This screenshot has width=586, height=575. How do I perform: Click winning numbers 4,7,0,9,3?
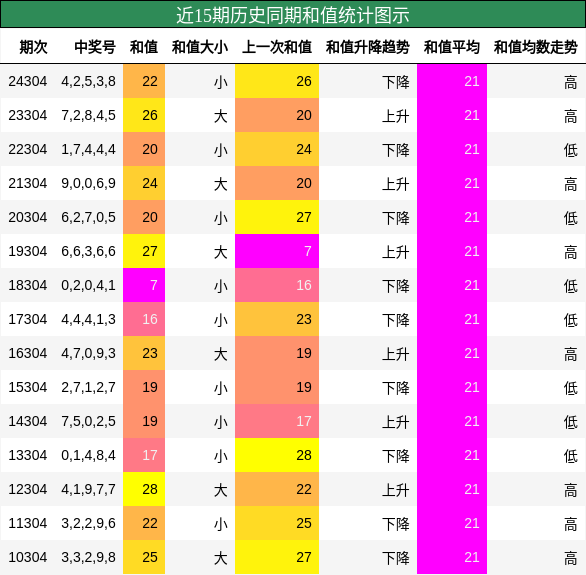[89, 353]
